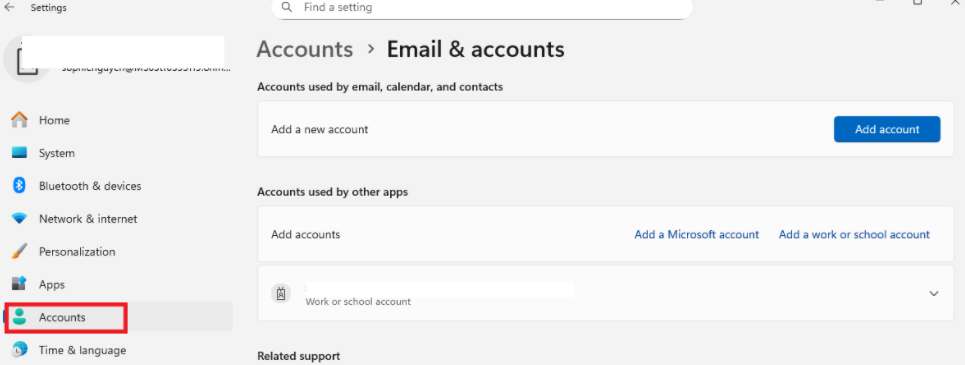Click the Personalization paintbrush icon
The height and width of the screenshot is (365, 965).
coord(20,251)
